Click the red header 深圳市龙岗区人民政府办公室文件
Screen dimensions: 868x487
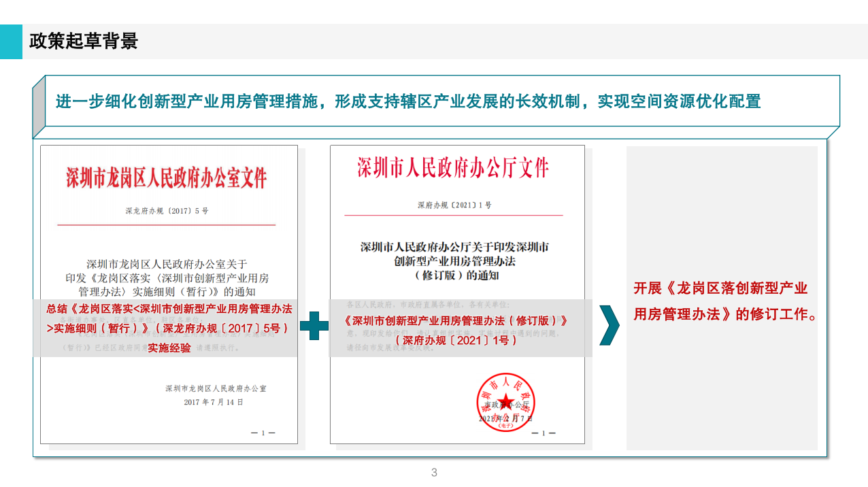click(x=167, y=178)
